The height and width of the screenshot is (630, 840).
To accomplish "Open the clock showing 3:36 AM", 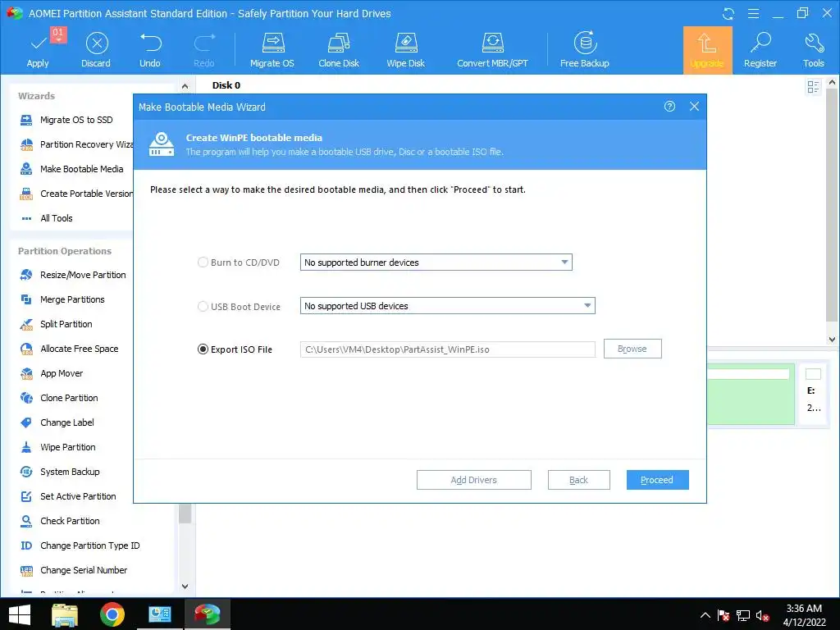I will (x=804, y=615).
